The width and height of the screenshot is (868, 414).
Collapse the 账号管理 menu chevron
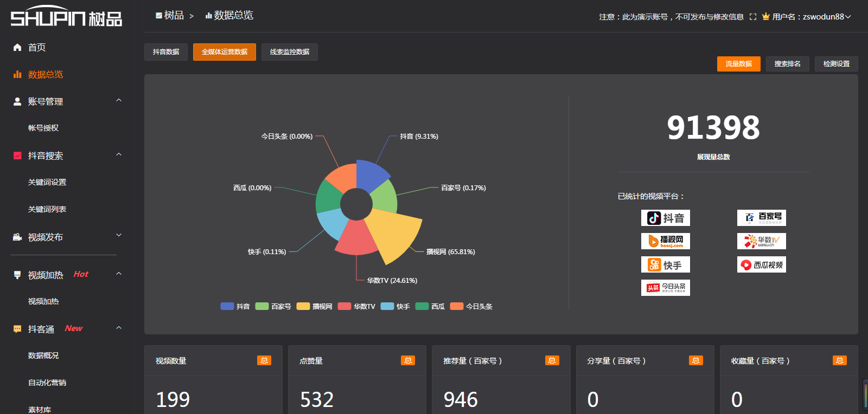coord(119,100)
